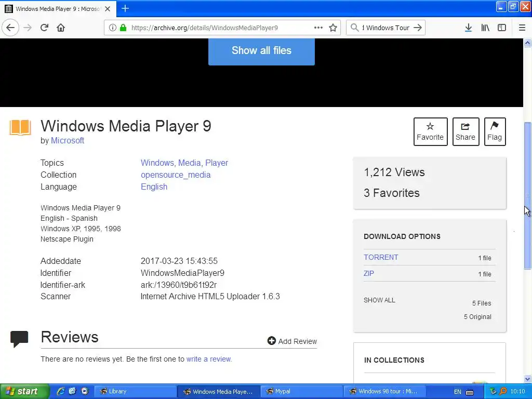
Task: Close the Windows Media Player 9 tab
Action: pos(108,9)
